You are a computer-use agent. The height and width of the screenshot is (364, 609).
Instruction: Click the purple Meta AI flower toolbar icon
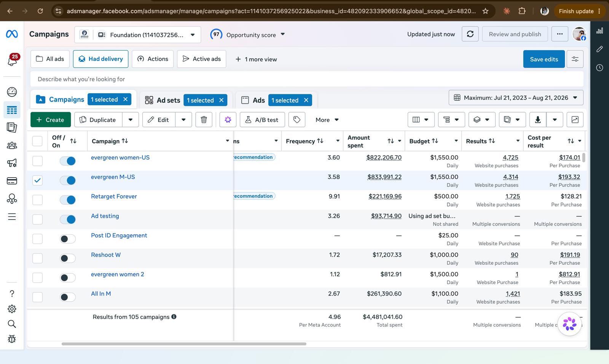coord(228,120)
